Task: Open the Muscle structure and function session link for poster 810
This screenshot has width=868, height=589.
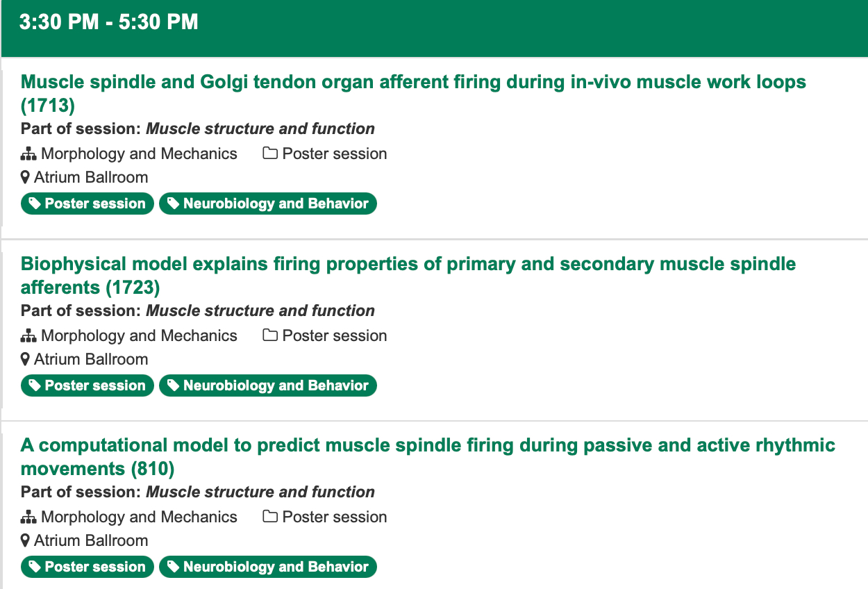Action: (260, 492)
